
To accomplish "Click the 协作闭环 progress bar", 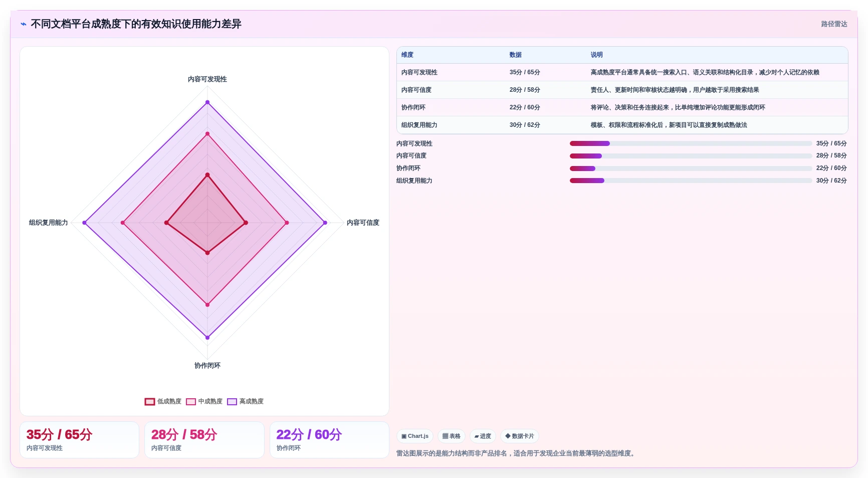I will pos(691,169).
